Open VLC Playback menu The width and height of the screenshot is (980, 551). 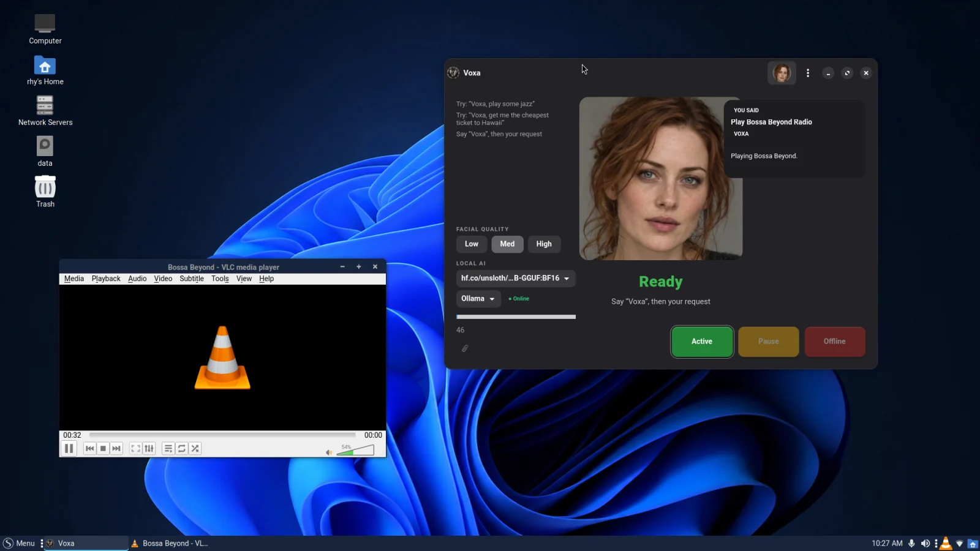(106, 279)
